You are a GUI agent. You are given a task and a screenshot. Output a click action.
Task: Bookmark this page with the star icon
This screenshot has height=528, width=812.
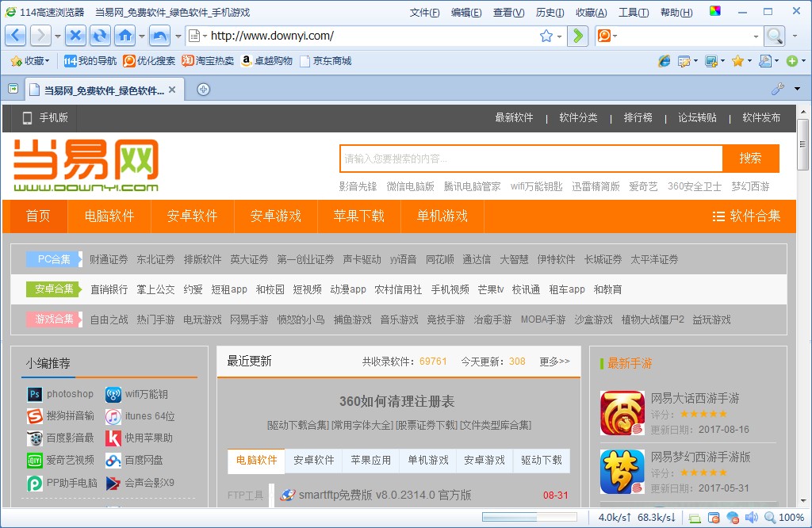click(x=546, y=36)
